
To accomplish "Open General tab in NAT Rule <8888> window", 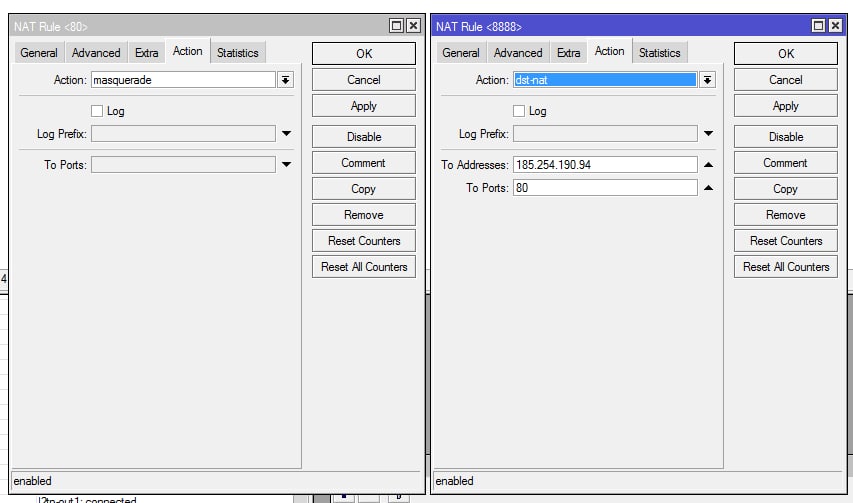I will (x=461, y=53).
